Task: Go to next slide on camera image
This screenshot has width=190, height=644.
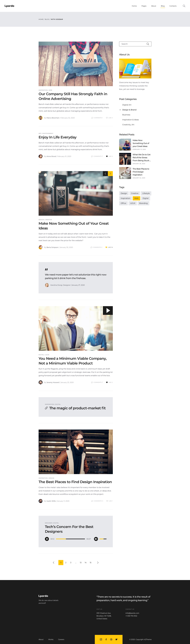Action: click(110, 173)
